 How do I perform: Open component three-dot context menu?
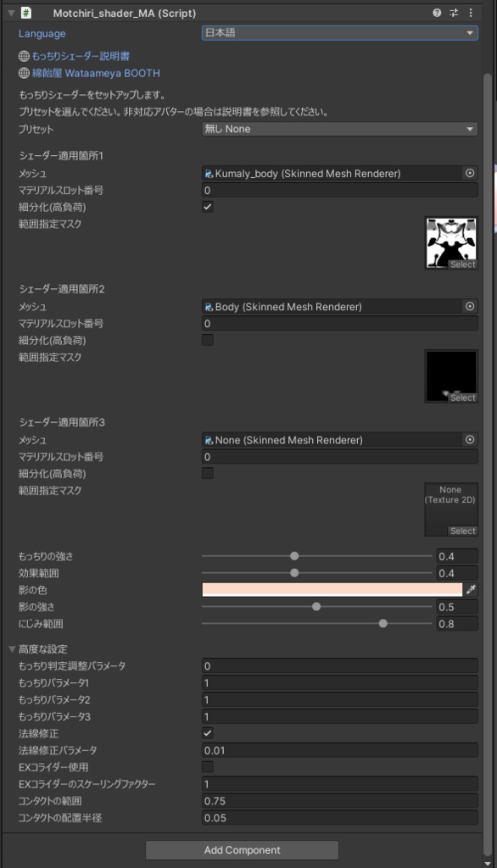(x=471, y=13)
